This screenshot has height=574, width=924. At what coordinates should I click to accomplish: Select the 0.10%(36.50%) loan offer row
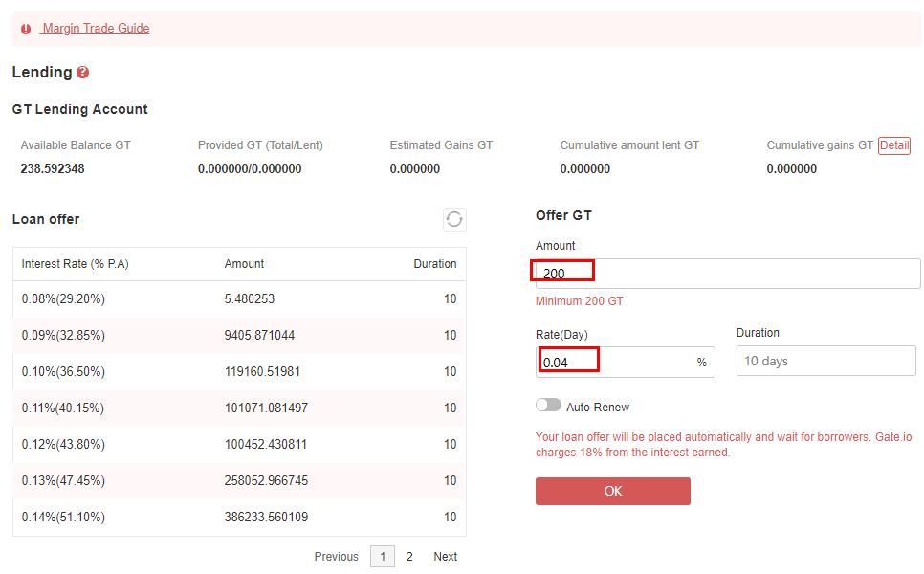click(x=239, y=372)
